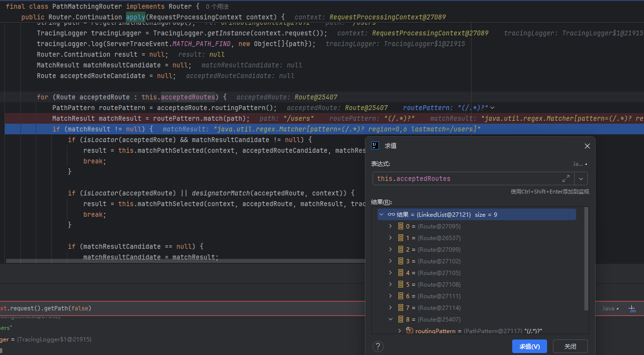Select the 结果 = {LinkedList@27121} size = 9 row
The width and height of the screenshot is (644, 355).
pos(477,214)
